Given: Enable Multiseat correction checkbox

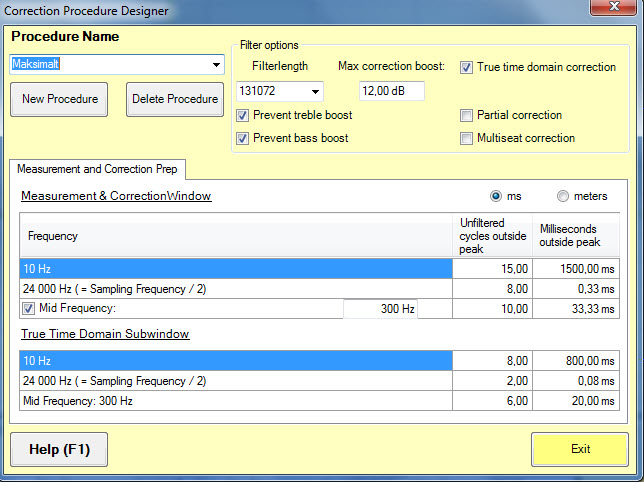Looking at the screenshot, I should click(466, 138).
